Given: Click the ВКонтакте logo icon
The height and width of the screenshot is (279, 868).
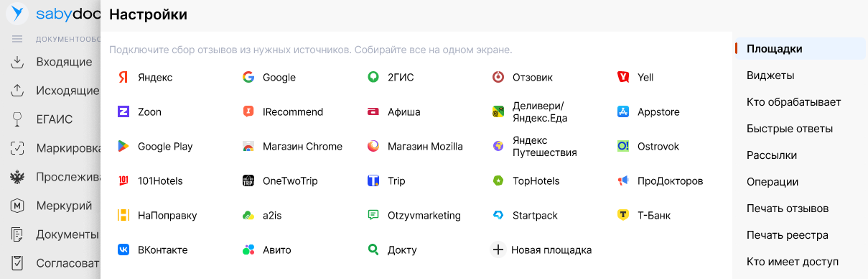Looking at the screenshot, I should (123, 250).
